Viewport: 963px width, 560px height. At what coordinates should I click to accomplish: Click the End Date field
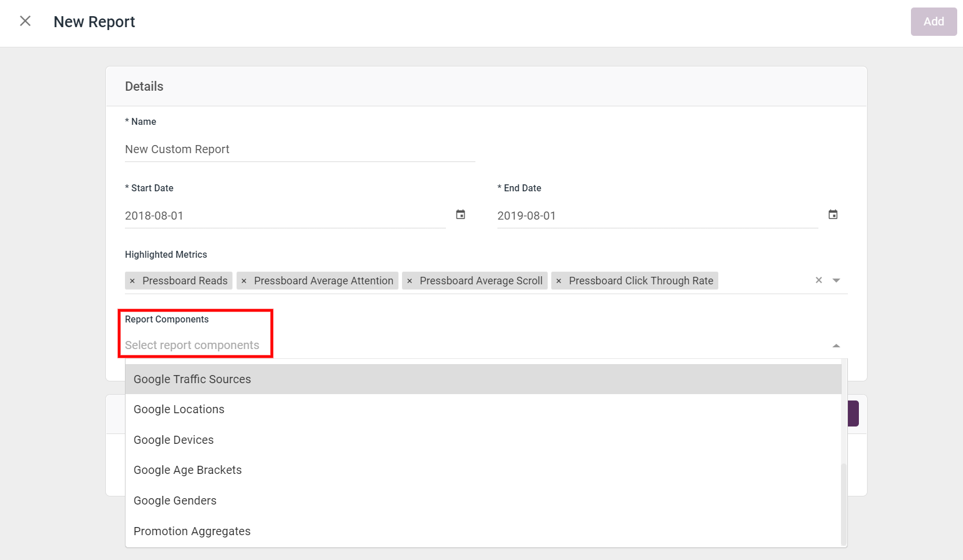658,216
